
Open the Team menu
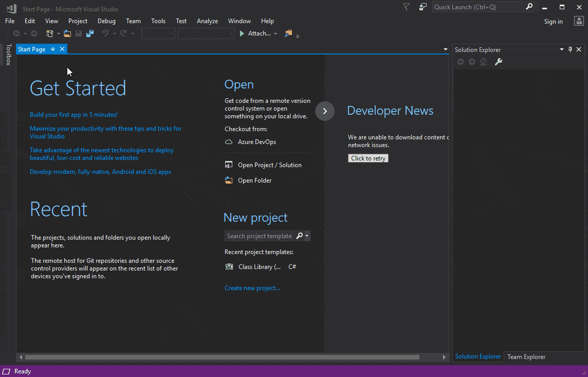pos(133,21)
